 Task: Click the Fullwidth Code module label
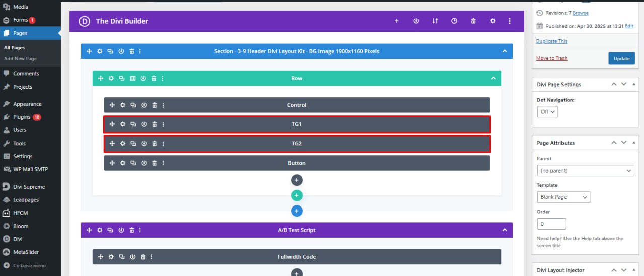[x=297, y=257]
